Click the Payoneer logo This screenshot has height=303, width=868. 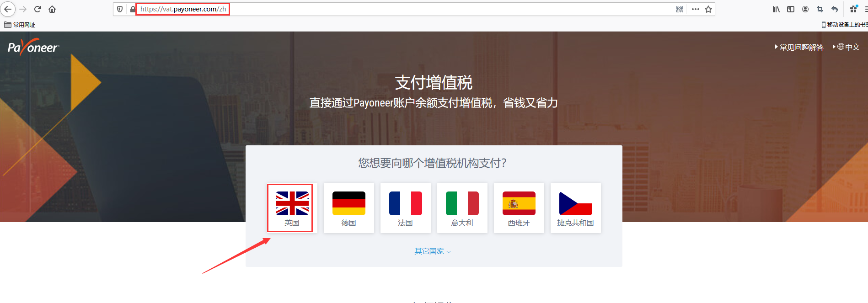point(33,47)
